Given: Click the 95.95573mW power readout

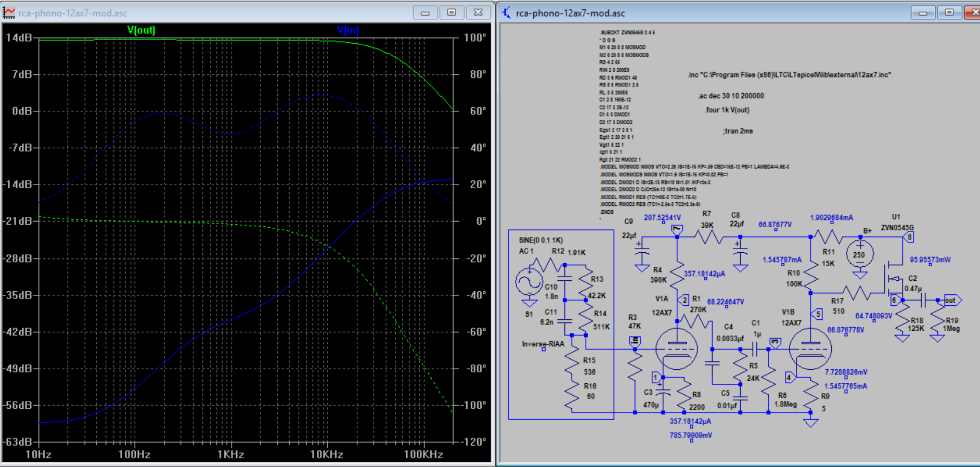Looking at the screenshot, I should tap(930, 260).
